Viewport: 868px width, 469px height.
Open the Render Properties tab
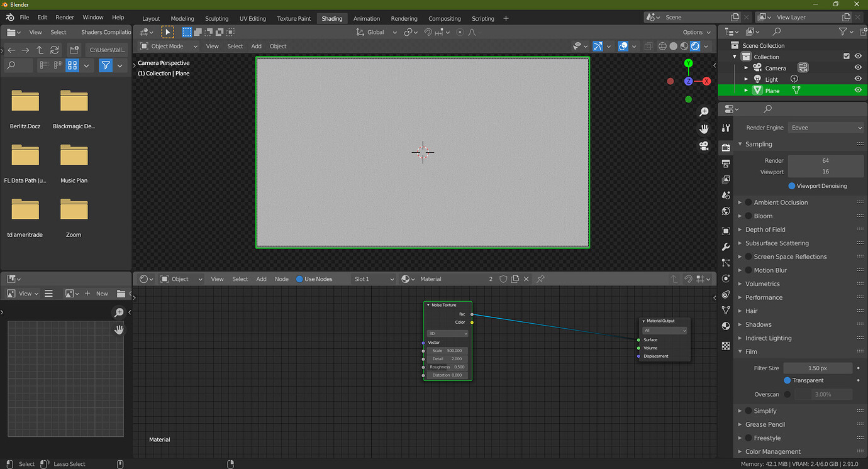pos(726,147)
